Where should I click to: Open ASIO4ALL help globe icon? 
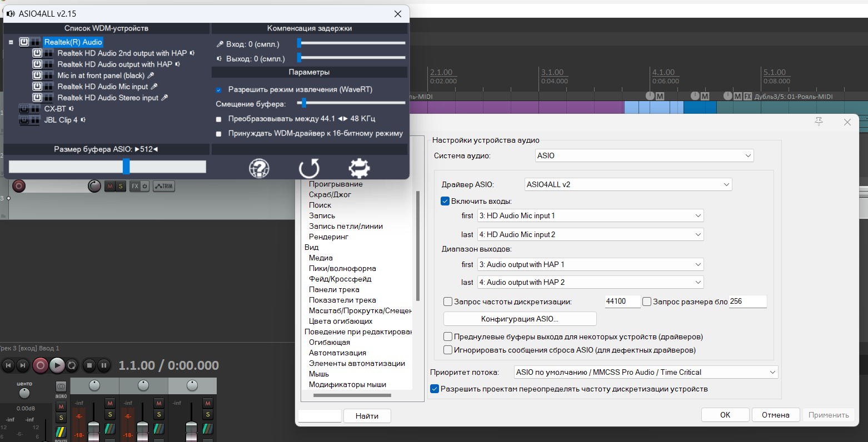[x=259, y=168]
